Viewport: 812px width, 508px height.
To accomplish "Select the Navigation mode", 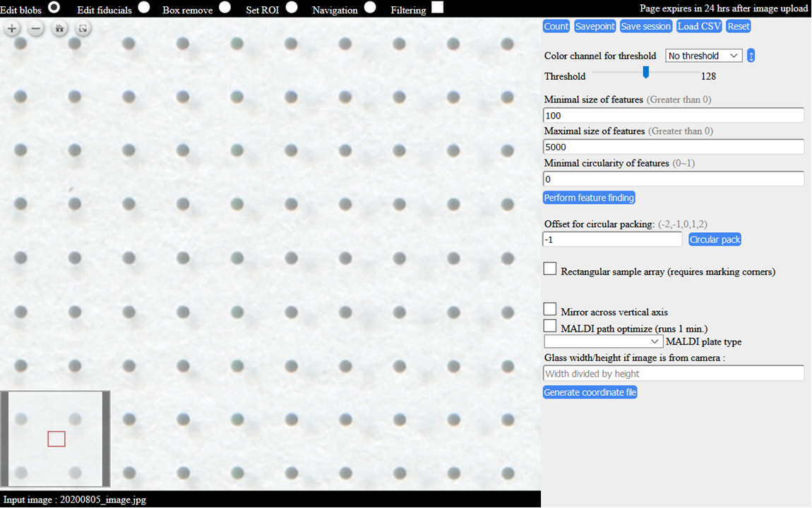I will [370, 7].
